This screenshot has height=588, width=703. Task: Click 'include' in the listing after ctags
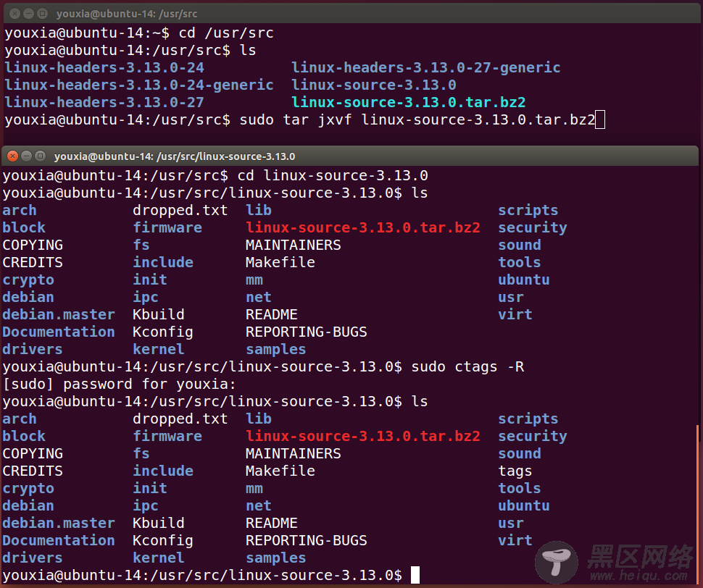(x=163, y=471)
